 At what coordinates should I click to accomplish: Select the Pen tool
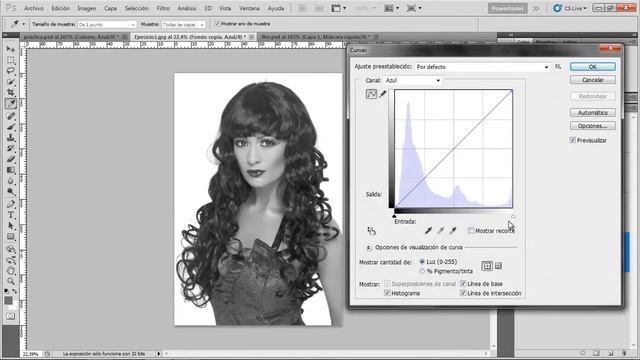pos(11,204)
